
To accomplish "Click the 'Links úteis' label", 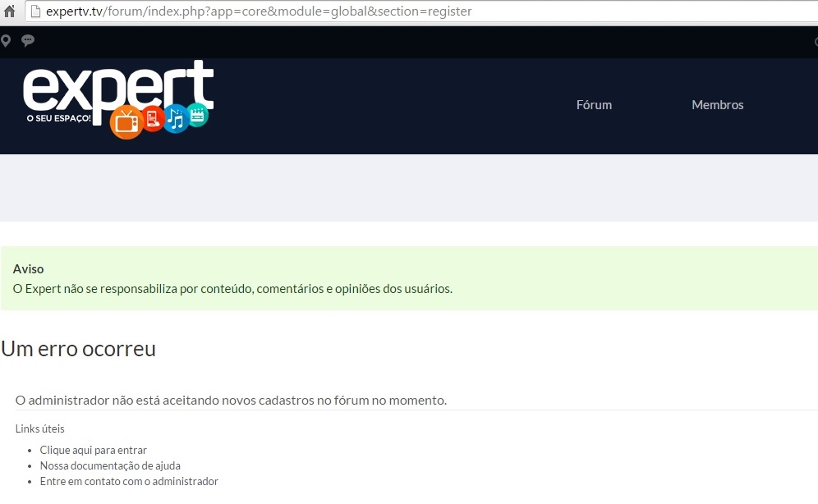I will pos(39,428).
